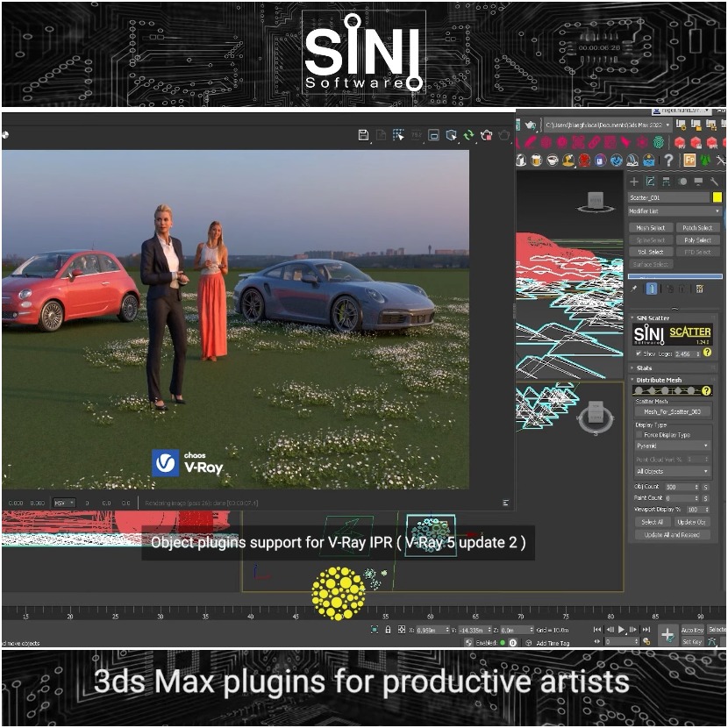Click the isolate selection icon in status bar
This screenshot has height=728, width=728.
tap(375, 630)
